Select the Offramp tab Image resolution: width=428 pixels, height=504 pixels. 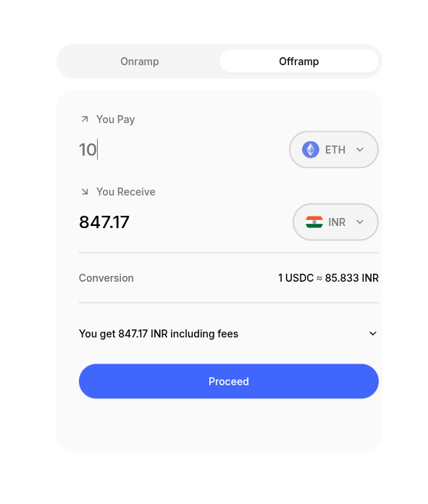tap(299, 62)
